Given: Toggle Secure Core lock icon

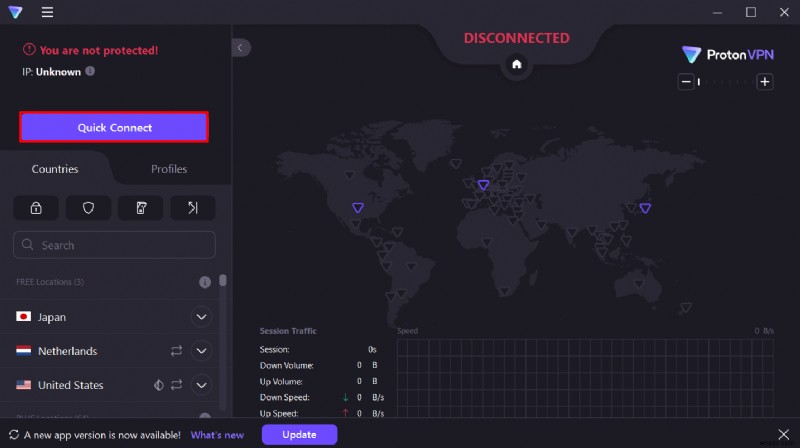Looking at the screenshot, I should (36, 208).
